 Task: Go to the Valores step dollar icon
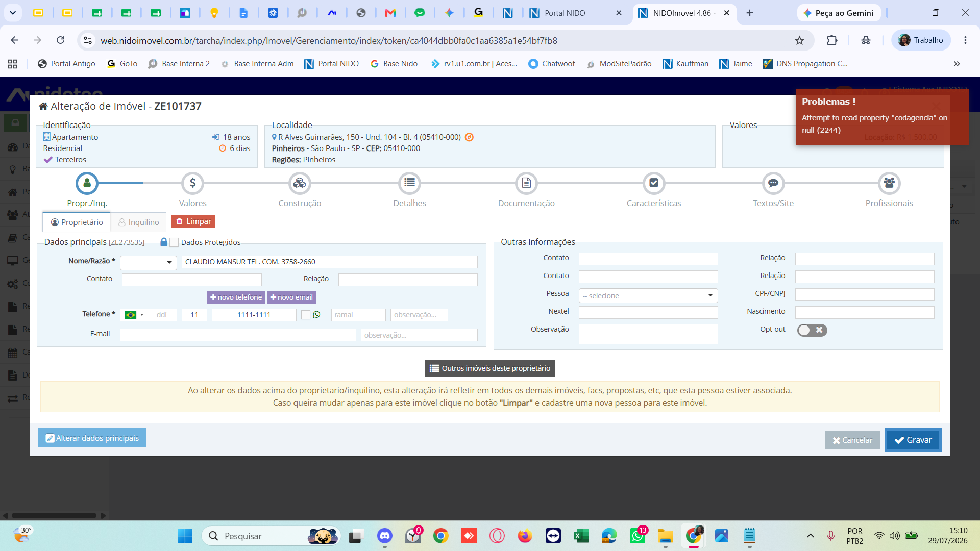(192, 183)
